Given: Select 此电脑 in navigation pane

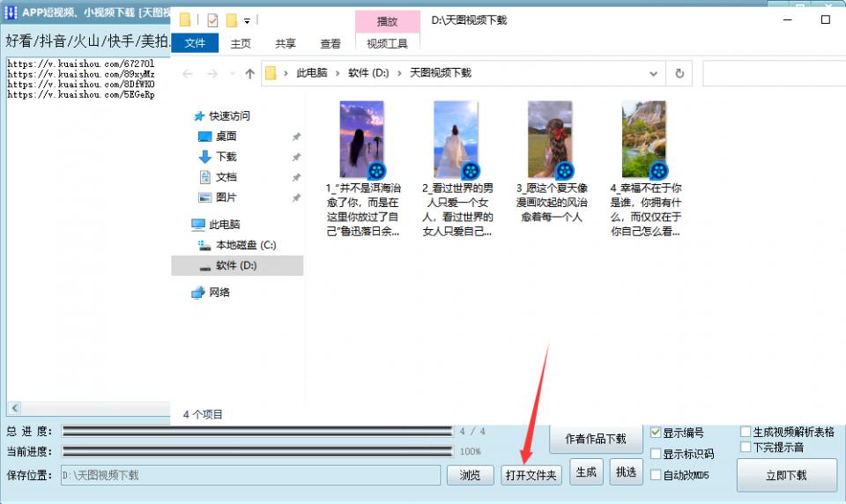Looking at the screenshot, I should (x=225, y=225).
